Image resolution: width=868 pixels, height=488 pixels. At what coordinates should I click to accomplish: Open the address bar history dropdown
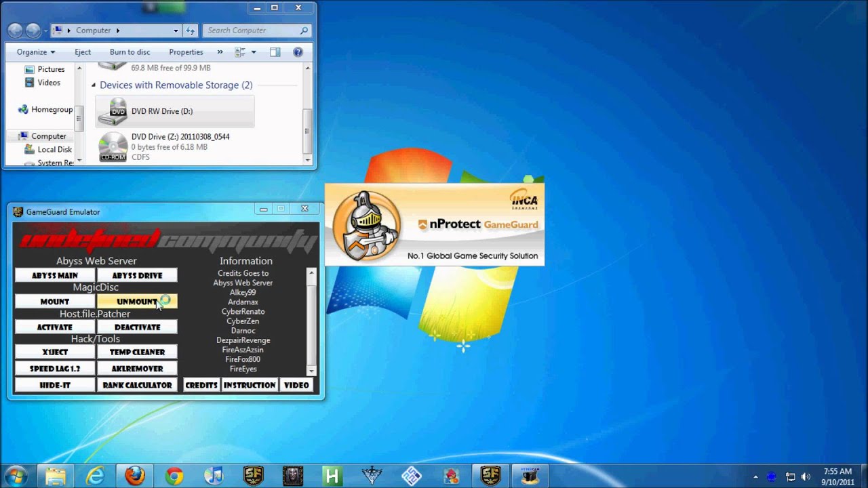(176, 30)
